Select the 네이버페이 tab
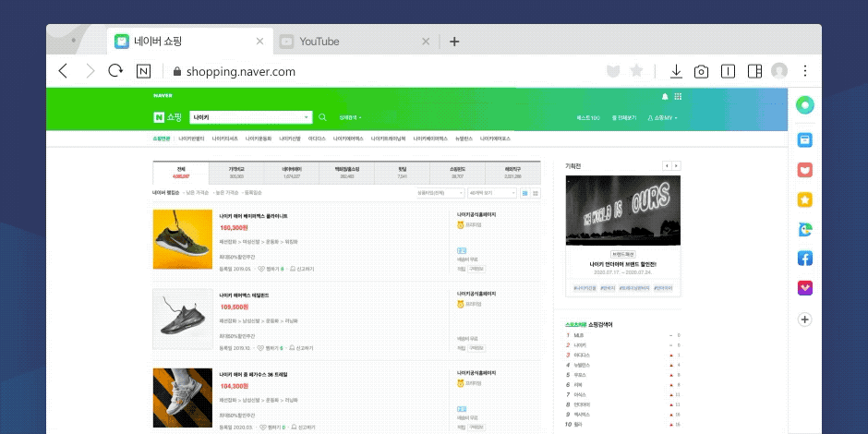Image resolution: width=868 pixels, height=434 pixels. 292,173
